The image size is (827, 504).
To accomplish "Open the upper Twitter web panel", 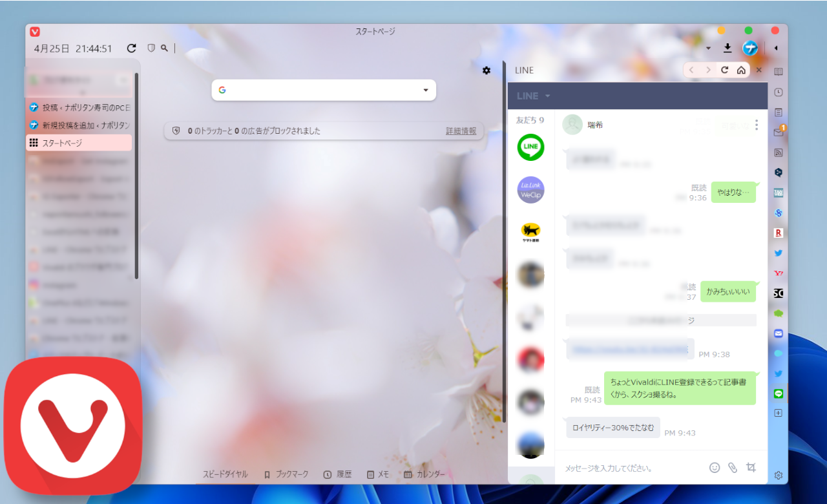I will [779, 253].
